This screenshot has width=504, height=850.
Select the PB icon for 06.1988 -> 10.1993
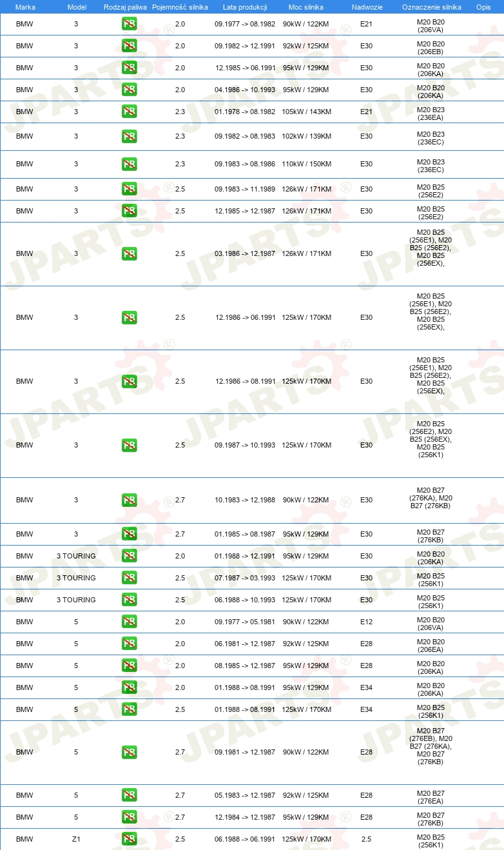(129, 600)
